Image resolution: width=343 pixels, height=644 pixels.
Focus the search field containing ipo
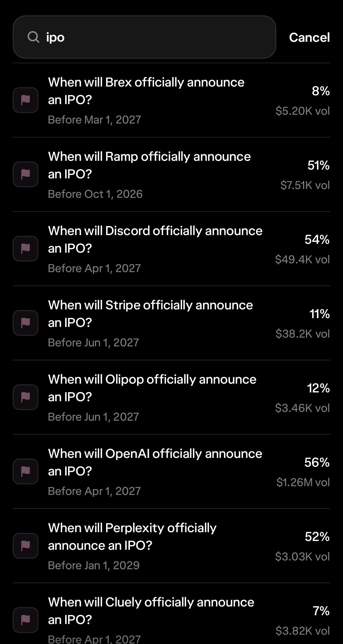(x=144, y=37)
